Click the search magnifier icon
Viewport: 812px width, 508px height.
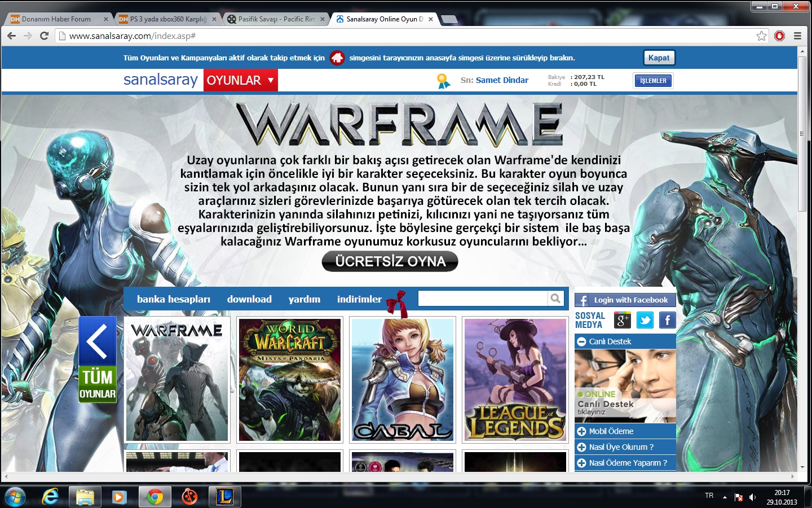click(555, 299)
